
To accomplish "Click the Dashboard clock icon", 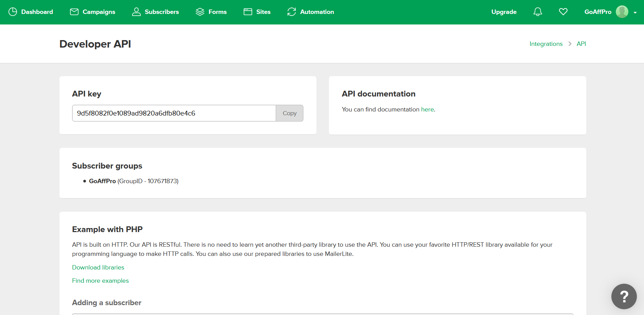I will [13, 12].
